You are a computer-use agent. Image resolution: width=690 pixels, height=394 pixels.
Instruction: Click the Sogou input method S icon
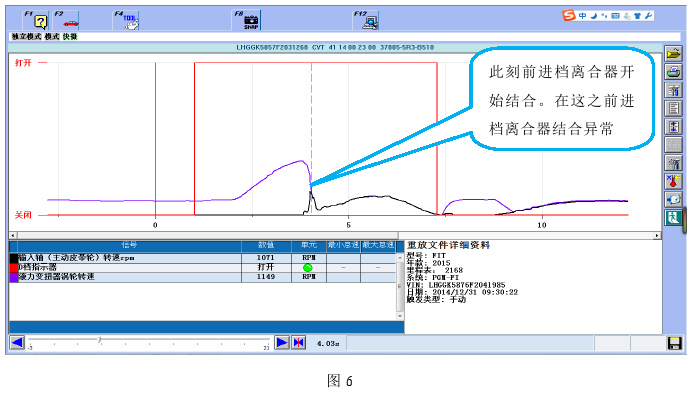point(569,16)
